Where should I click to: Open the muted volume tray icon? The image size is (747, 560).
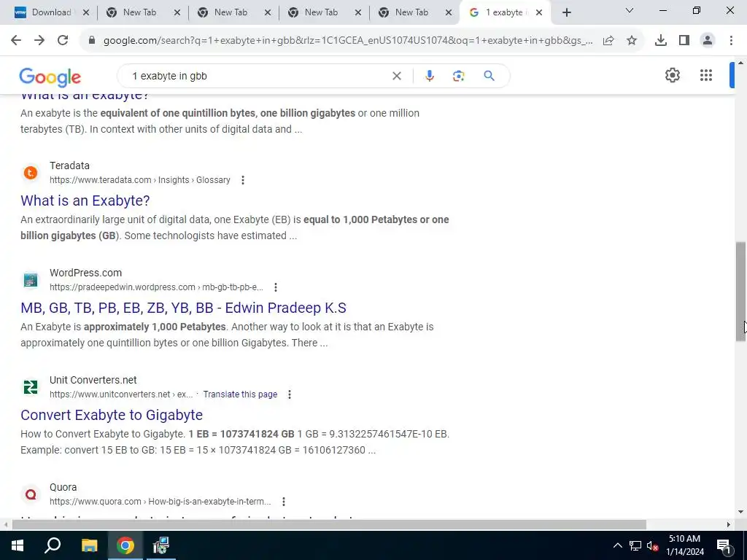pyautogui.click(x=652, y=545)
